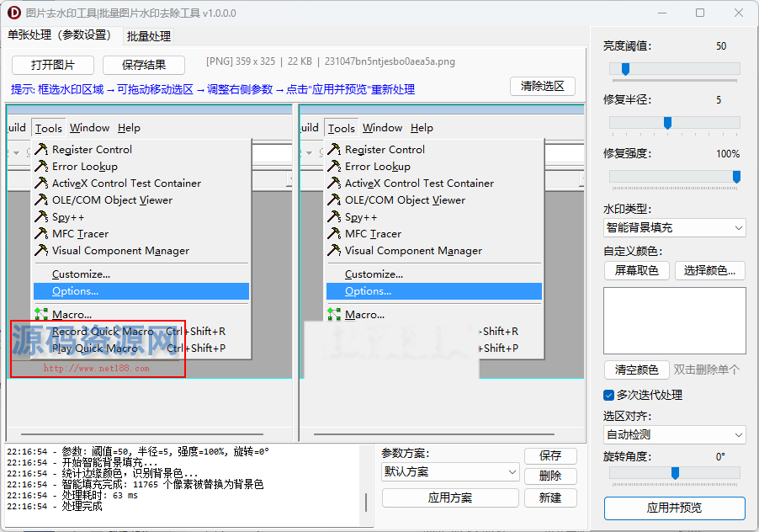Open the 选区对齐 dropdown showing 自动检测
Image resolution: width=759 pixels, height=532 pixels.
pyautogui.click(x=673, y=434)
